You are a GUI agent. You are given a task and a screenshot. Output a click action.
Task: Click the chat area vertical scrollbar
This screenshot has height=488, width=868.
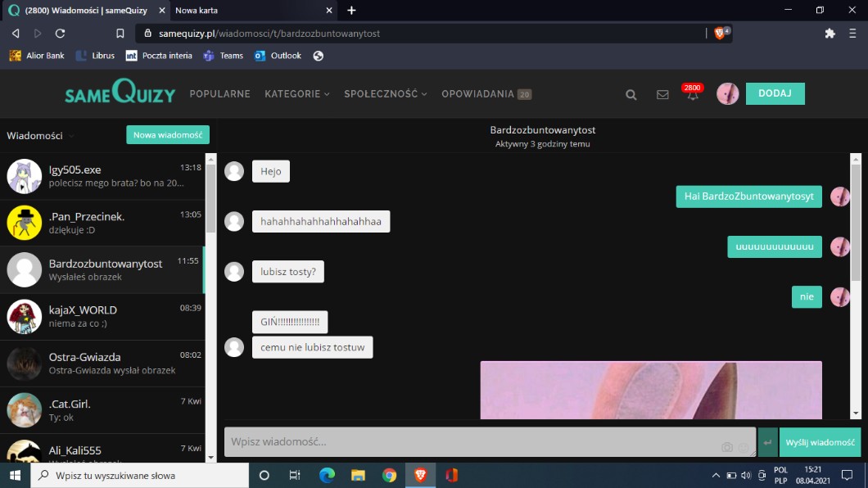[x=857, y=221]
